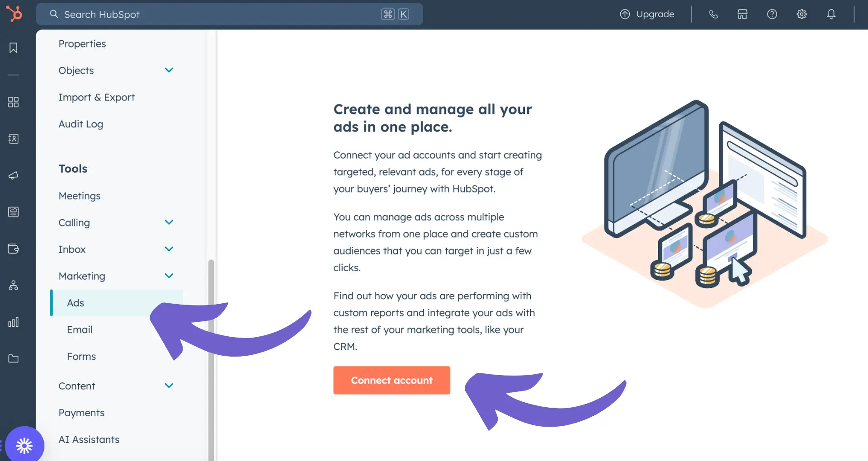Image resolution: width=868 pixels, height=461 pixels.
Task: Click the settings sidebar scrollbar
Action: (x=211, y=359)
